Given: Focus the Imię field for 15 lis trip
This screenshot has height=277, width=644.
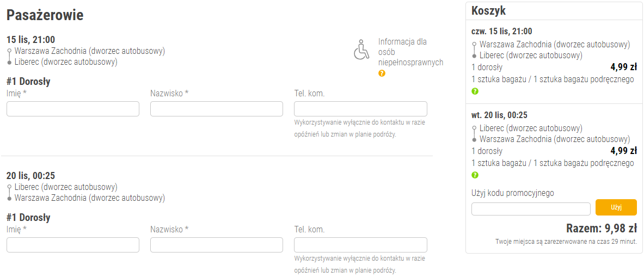Looking at the screenshot, I should pyautogui.click(x=73, y=109).
